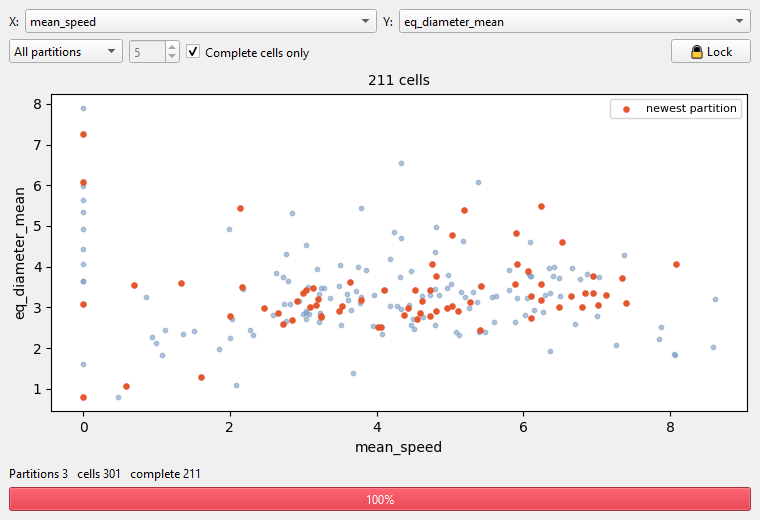Click the Partitions 3 status text
Screen dimensions: 760x520
(39, 474)
